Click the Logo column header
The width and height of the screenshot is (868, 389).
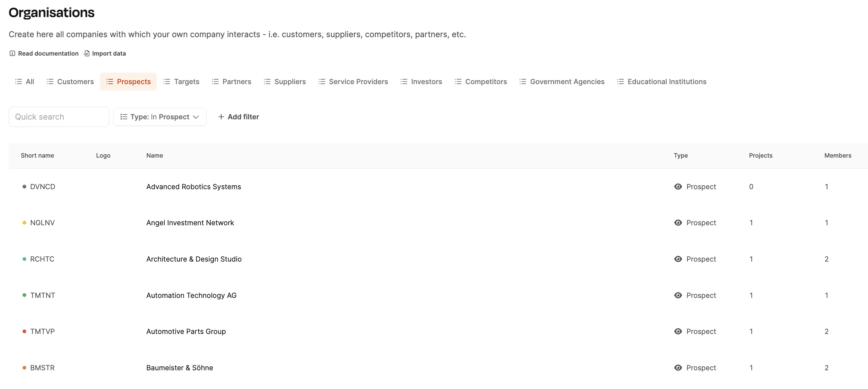[x=103, y=156]
